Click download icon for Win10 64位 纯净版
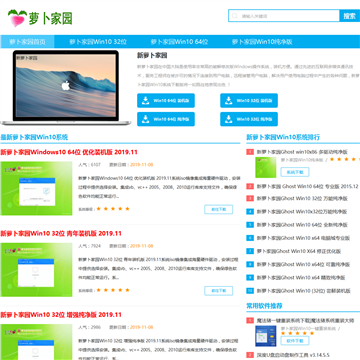 click(x=146, y=119)
